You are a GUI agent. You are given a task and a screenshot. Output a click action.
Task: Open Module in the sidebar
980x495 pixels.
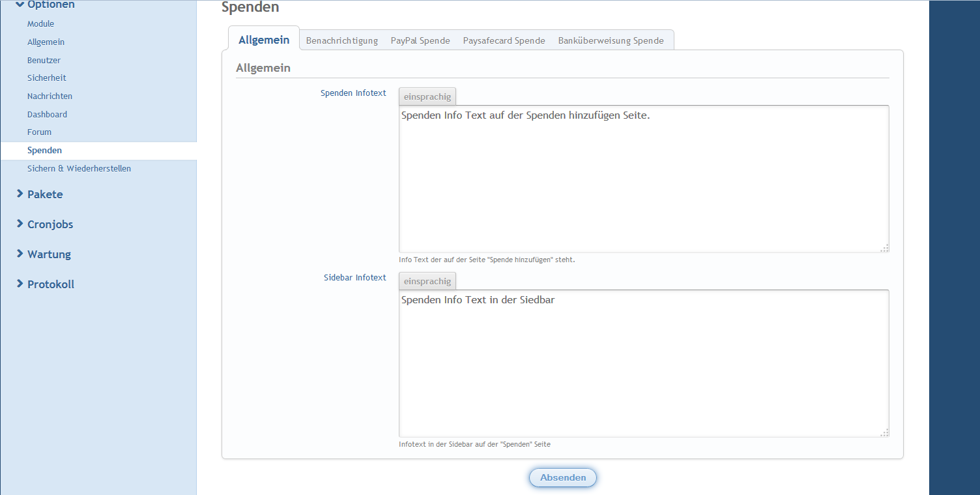pos(40,24)
